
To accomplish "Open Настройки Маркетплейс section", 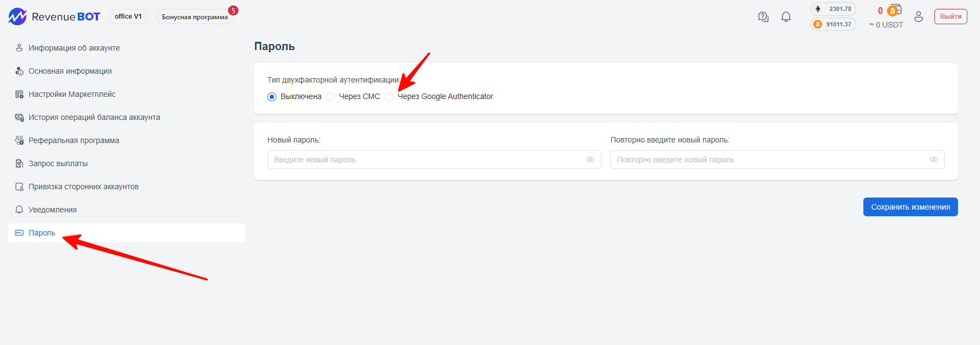I will 72,94.
